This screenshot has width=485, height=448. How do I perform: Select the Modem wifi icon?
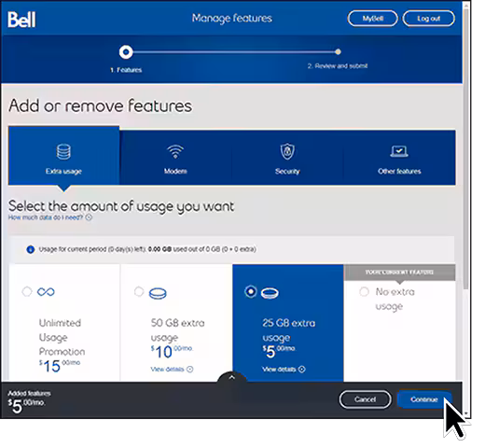175,151
